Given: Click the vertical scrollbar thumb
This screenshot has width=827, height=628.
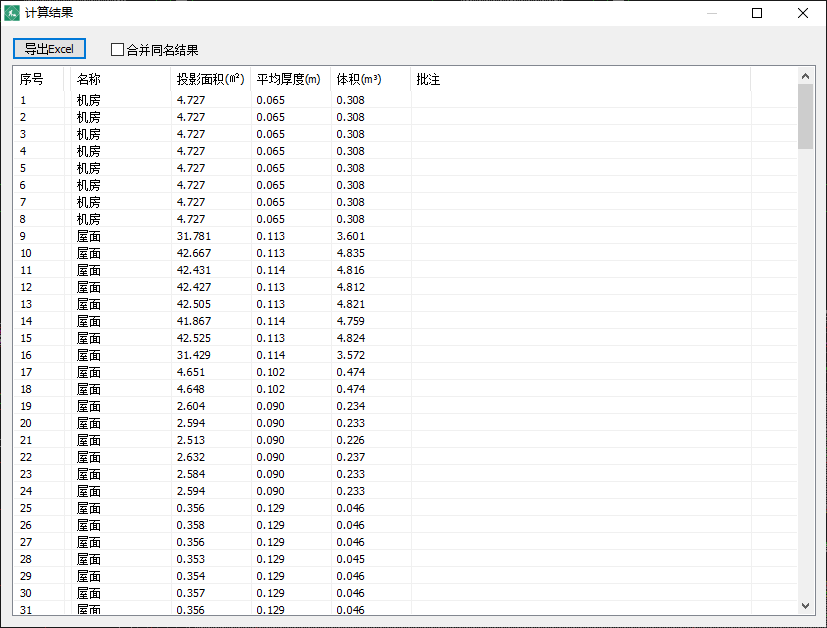Looking at the screenshot, I should tap(805, 116).
